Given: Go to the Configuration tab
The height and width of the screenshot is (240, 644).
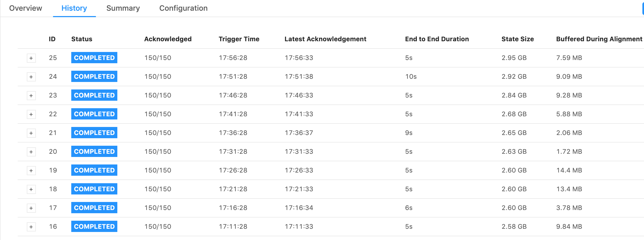Looking at the screenshot, I should pyautogui.click(x=183, y=8).
